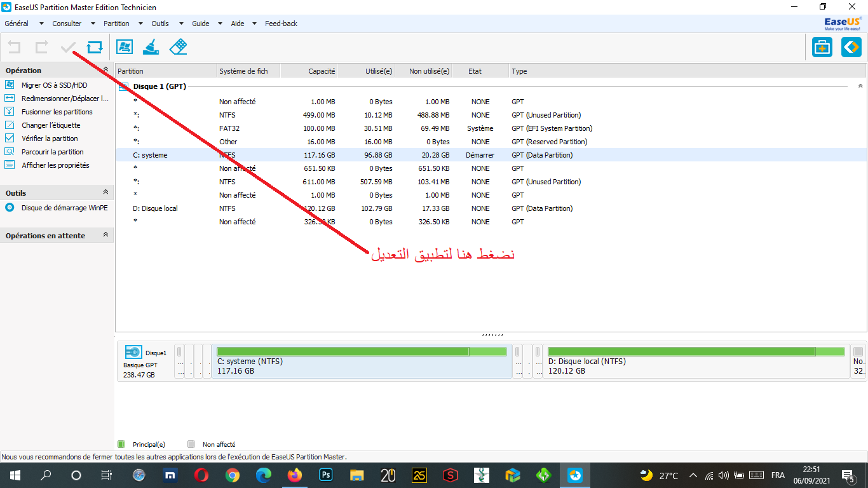Click the 96.88 GB used cell
This screenshot has width=868, height=488.
(377, 155)
